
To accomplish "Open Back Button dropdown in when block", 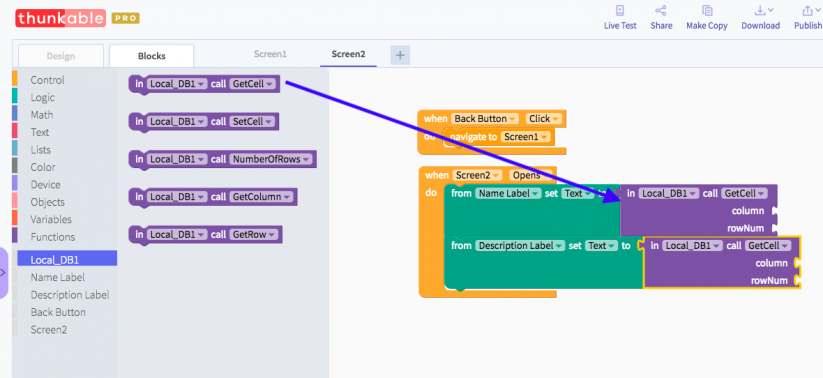I will 484,119.
